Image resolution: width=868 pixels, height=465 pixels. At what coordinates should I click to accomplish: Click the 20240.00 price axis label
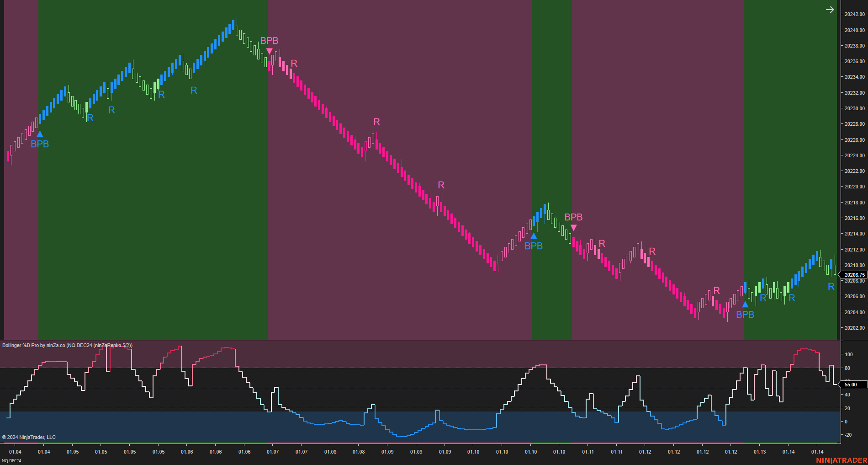(854, 30)
